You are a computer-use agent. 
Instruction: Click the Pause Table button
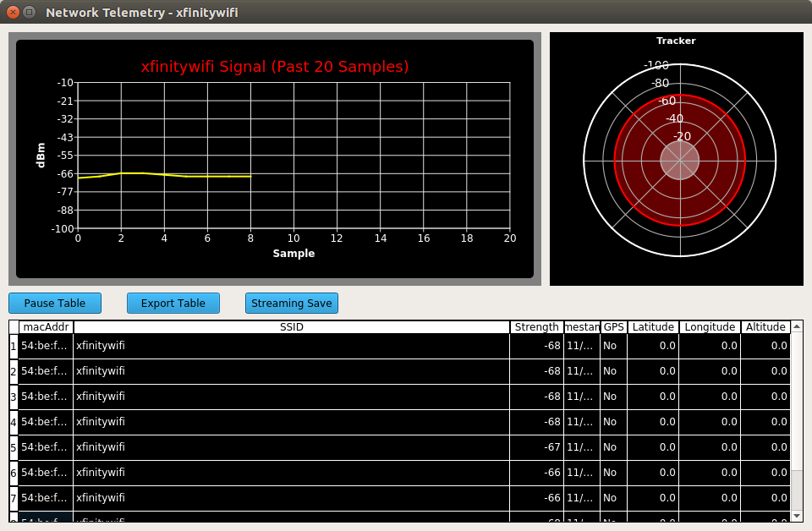tap(54, 303)
